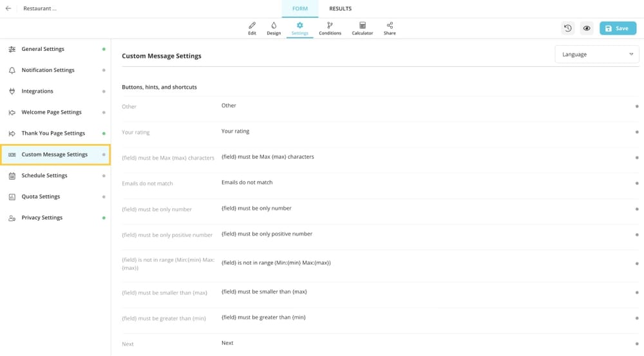Viewport: 644px width, 356px height.
Task: Toggle form preview eye icon
Action: coord(587,28)
